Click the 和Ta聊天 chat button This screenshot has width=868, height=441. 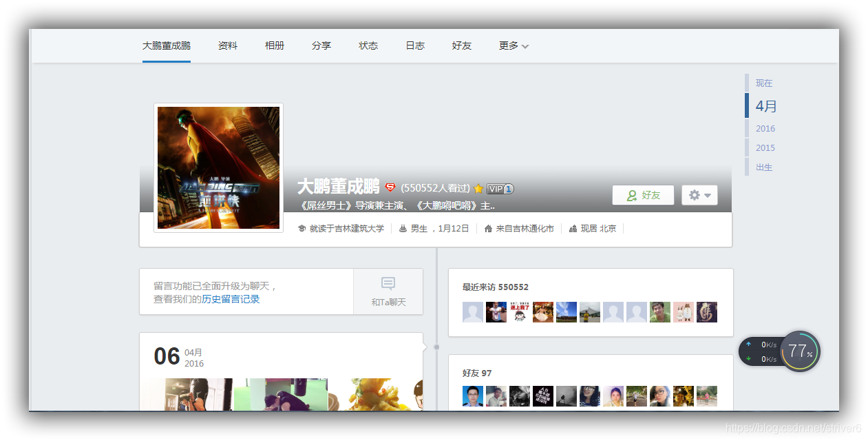tap(388, 291)
